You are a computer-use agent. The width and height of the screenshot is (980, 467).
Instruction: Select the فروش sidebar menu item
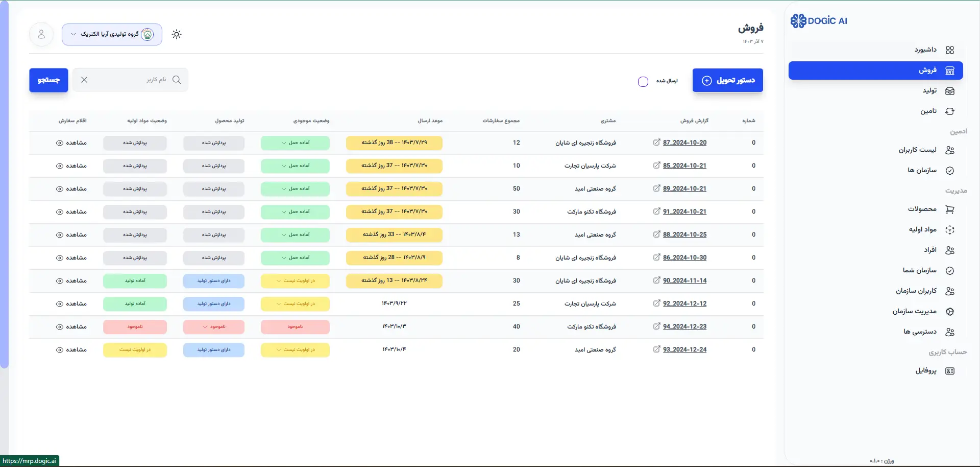point(875,71)
